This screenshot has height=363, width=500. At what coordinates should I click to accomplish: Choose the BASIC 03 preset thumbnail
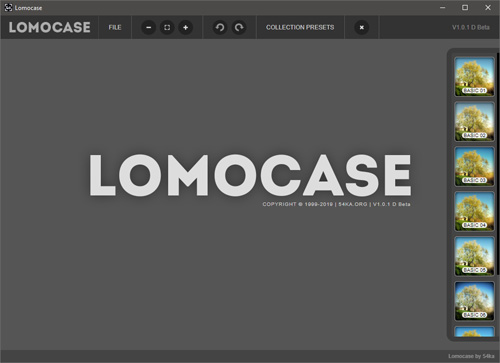click(474, 166)
